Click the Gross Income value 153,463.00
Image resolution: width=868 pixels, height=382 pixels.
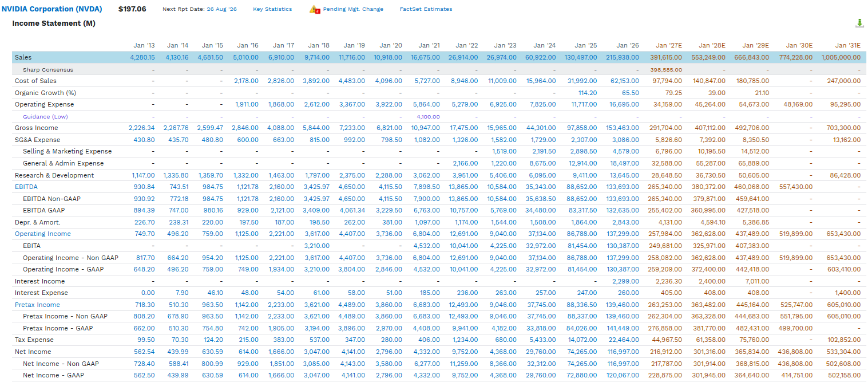[622, 128]
